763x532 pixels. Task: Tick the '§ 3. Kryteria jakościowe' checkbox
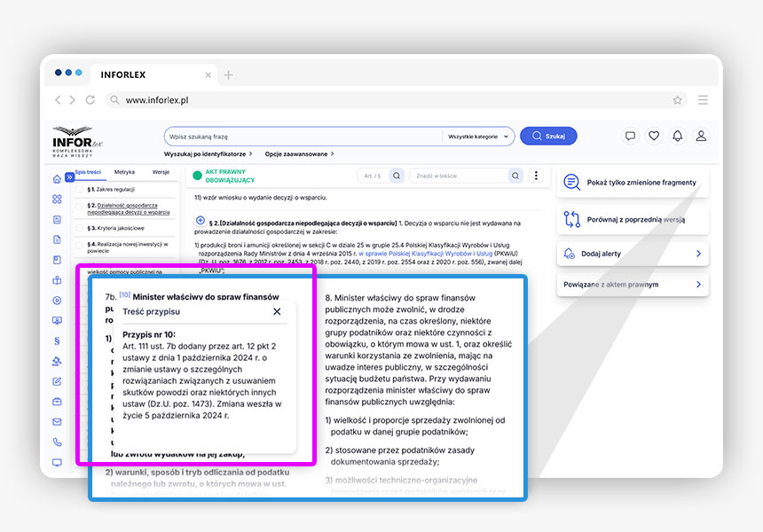click(x=80, y=227)
